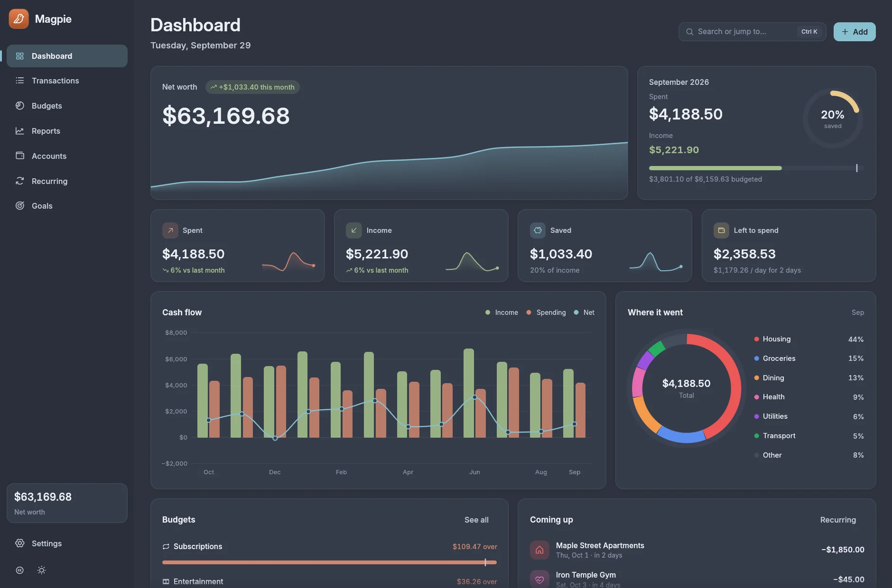
Task: Click the Subscriptions budget progress bar
Action: tap(329, 562)
